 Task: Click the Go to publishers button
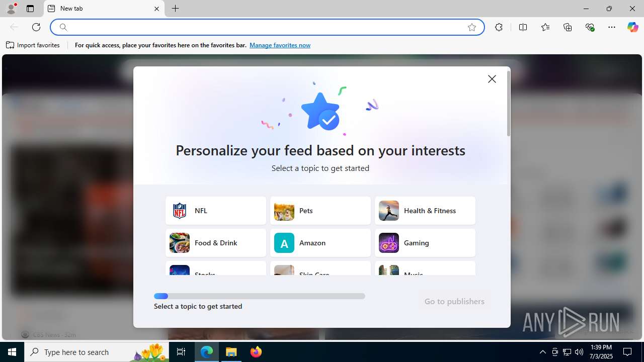coord(454,301)
